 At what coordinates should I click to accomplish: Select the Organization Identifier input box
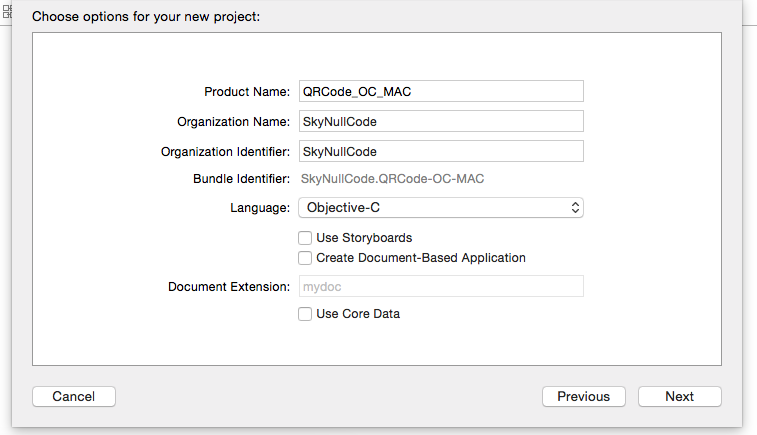441,151
